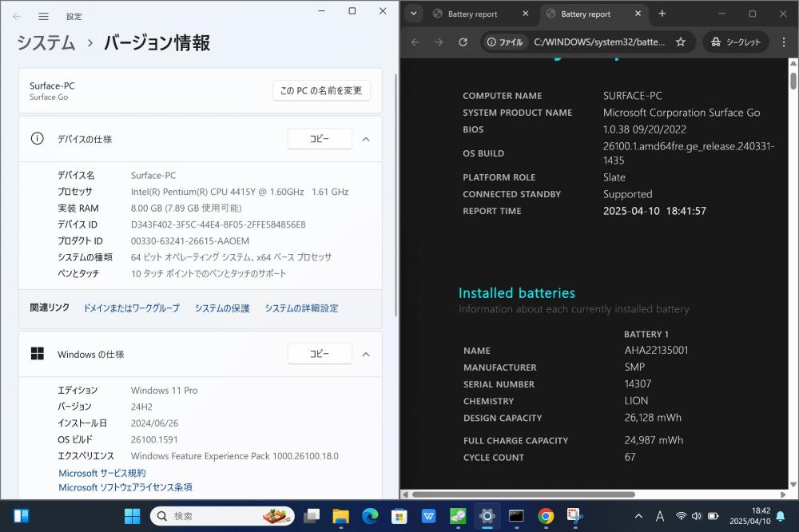The image size is (799, 532).
Task: Click the Battery report vertical scrollbar thumb
Action: point(793,81)
